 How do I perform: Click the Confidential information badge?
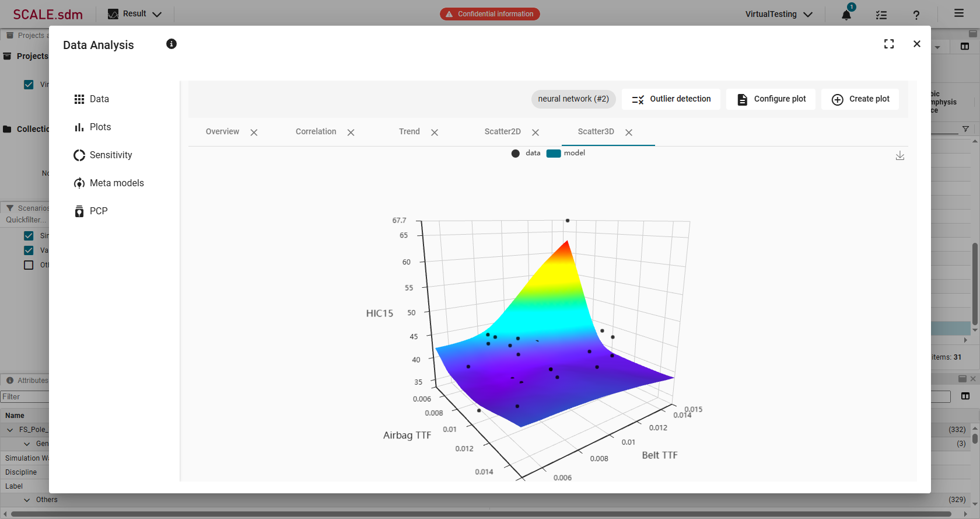(x=490, y=14)
